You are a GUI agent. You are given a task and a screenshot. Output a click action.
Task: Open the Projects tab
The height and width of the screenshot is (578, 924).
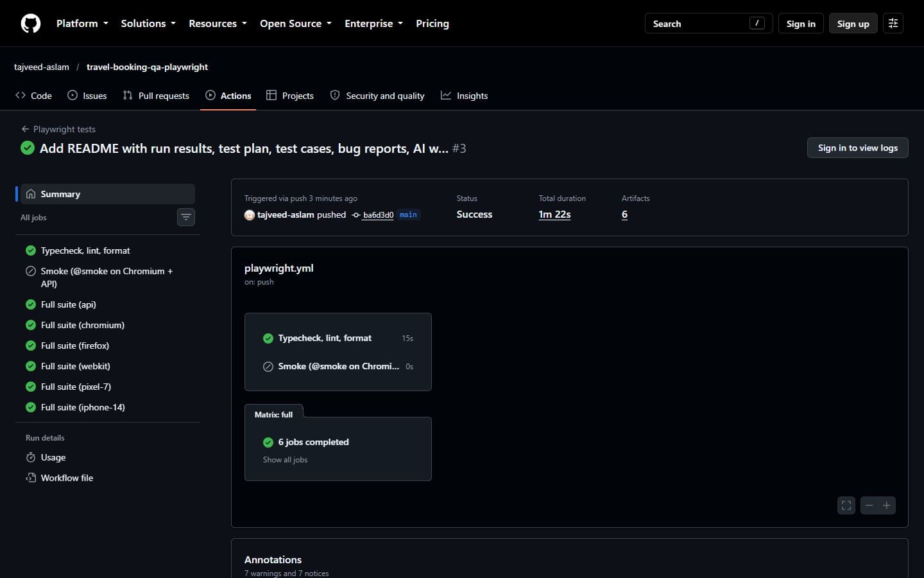290,96
